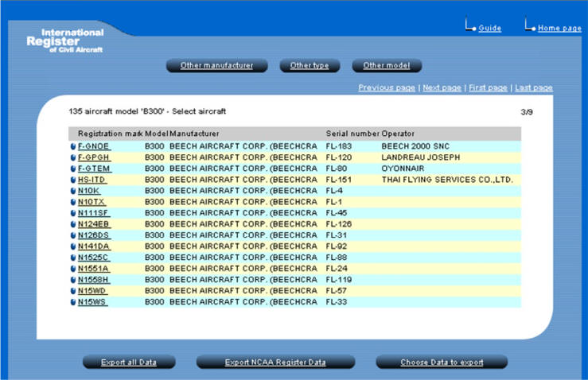Image resolution: width=588 pixels, height=380 pixels.
Task: Click the Manufacturer column header
Action: [x=194, y=134]
